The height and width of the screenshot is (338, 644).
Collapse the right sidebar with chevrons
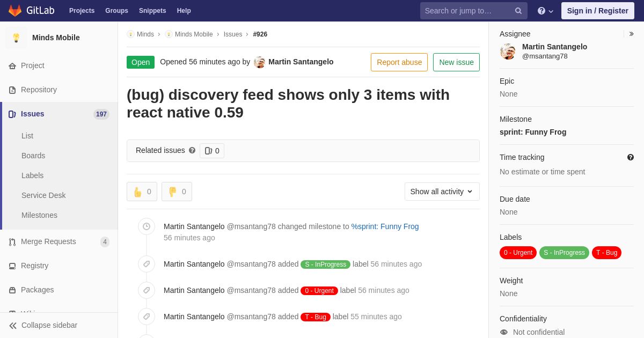(x=631, y=34)
